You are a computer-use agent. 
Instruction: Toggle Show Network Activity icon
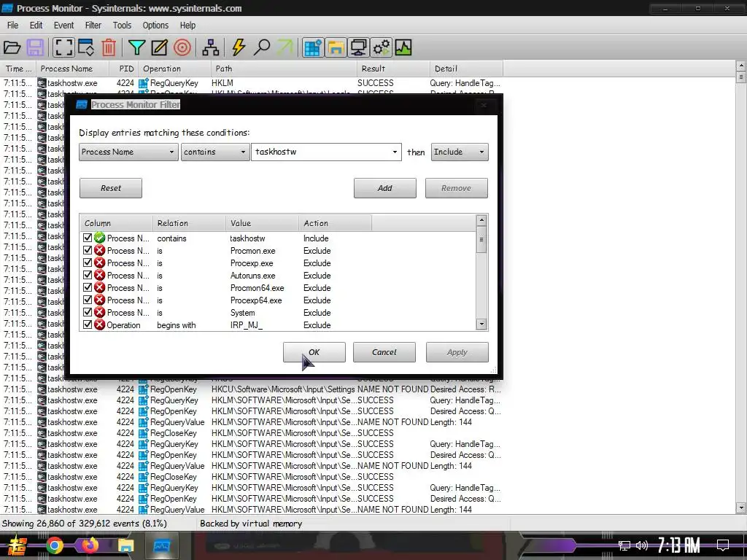pos(358,47)
